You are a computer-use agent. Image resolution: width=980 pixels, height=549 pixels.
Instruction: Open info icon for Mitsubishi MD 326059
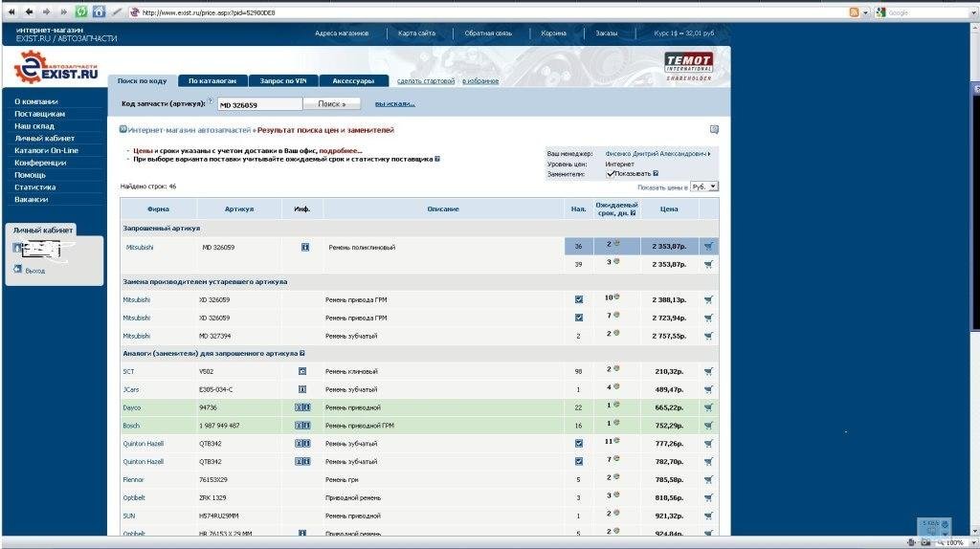coord(304,247)
